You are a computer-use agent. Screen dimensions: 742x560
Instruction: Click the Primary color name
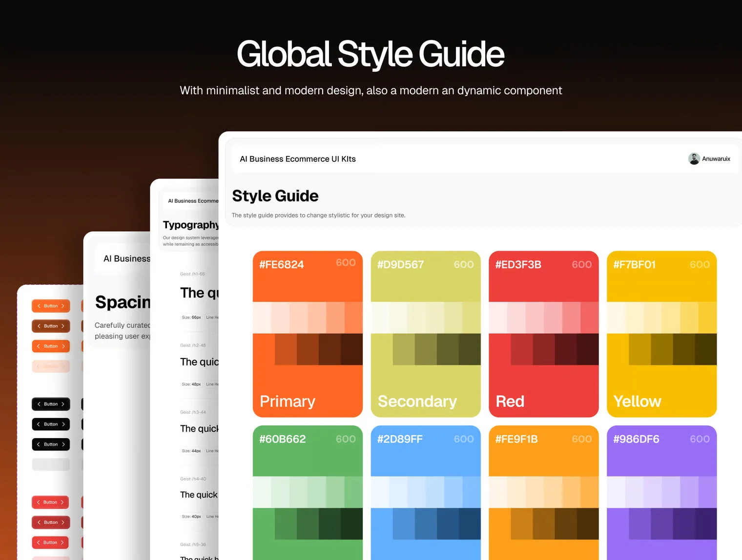(288, 401)
